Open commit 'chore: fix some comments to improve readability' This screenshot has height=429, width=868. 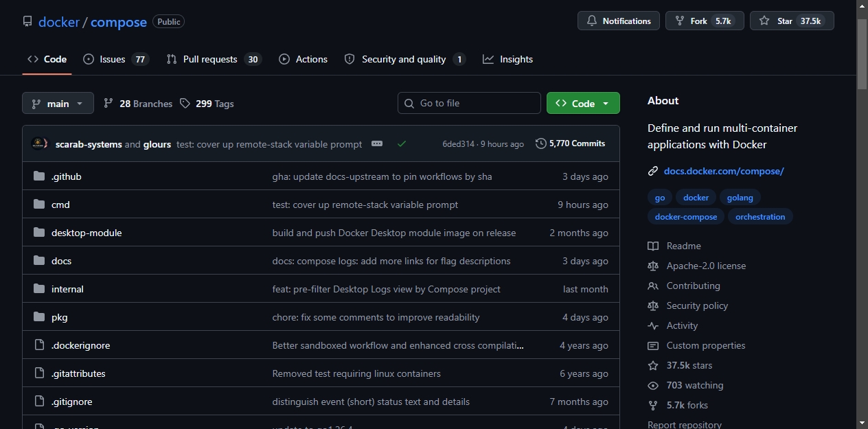(376, 317)
